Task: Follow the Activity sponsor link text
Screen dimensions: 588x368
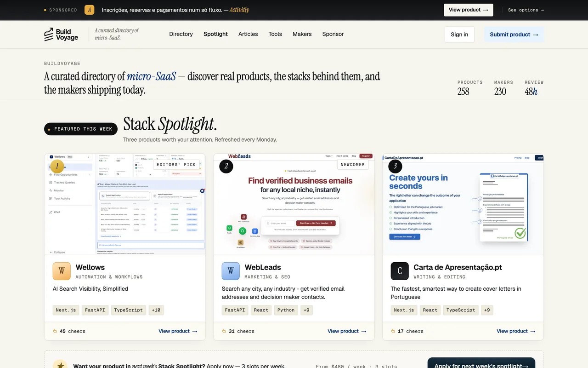Action: tap(239, 10)
